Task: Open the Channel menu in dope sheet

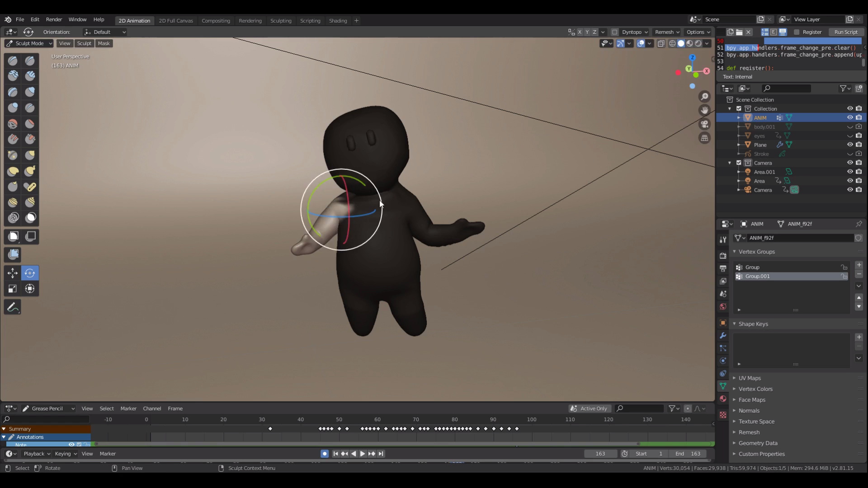Action: click(152, 408)
